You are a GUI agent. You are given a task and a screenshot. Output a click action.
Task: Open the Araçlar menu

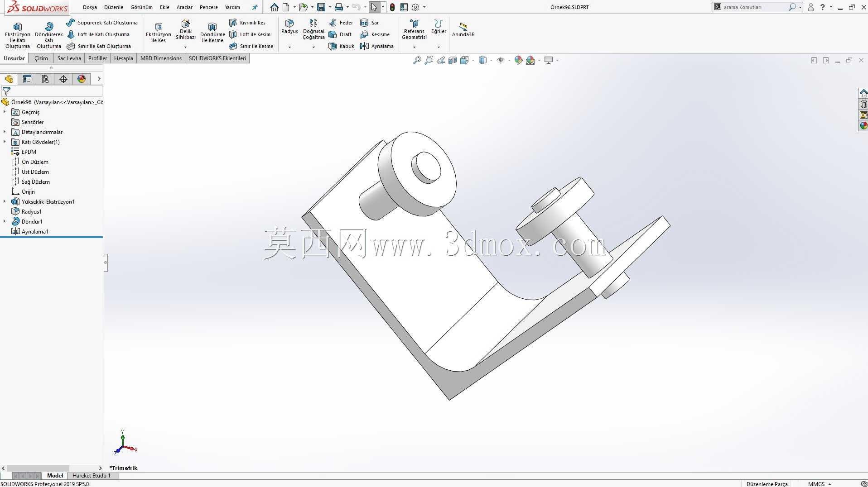point(184,7)
